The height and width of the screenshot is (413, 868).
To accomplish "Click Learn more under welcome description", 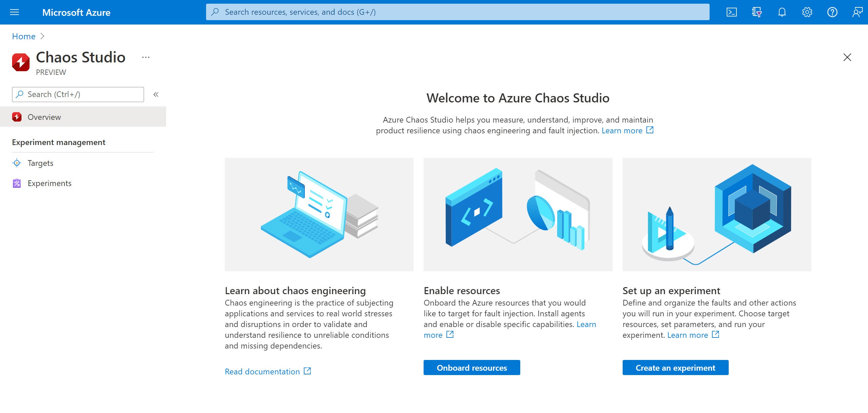I will pos(622,131).
